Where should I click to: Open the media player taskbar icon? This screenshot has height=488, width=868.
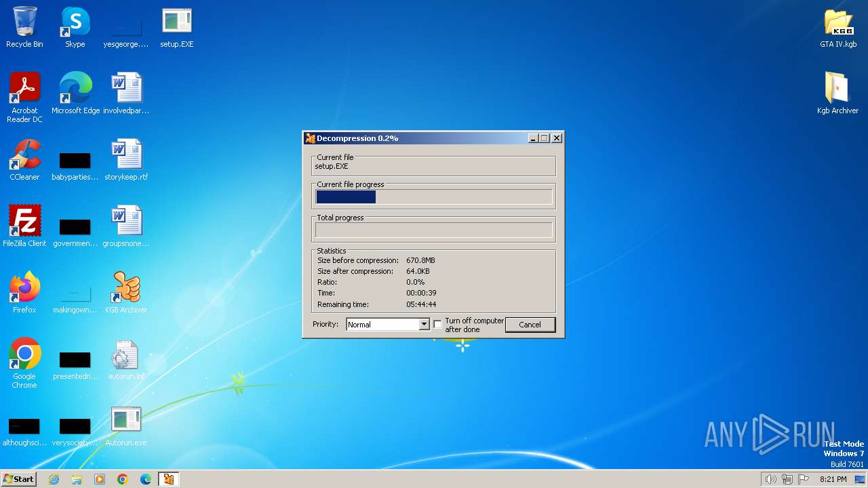100,479
